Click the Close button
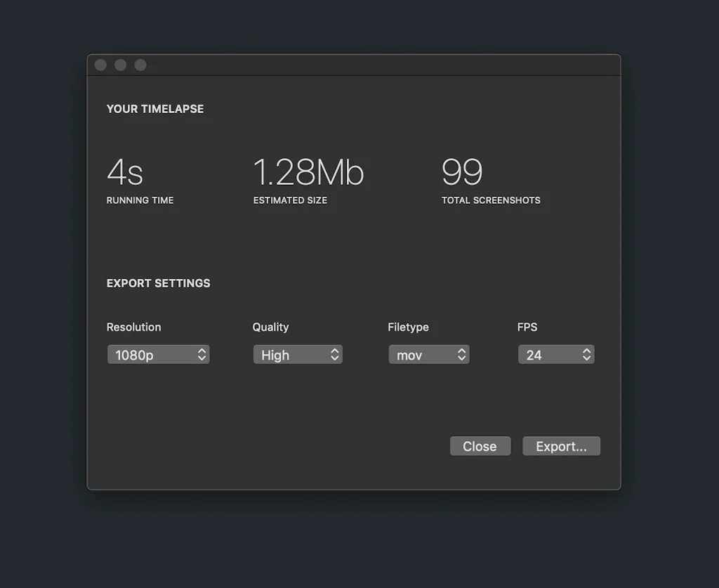The image size is (719, 588). coord(480,446)
